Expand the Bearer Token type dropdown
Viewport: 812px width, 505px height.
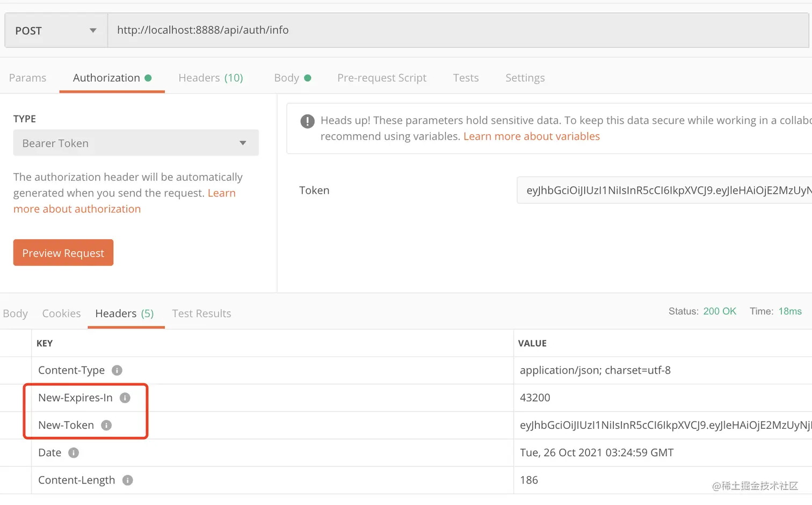coord(136,143)
